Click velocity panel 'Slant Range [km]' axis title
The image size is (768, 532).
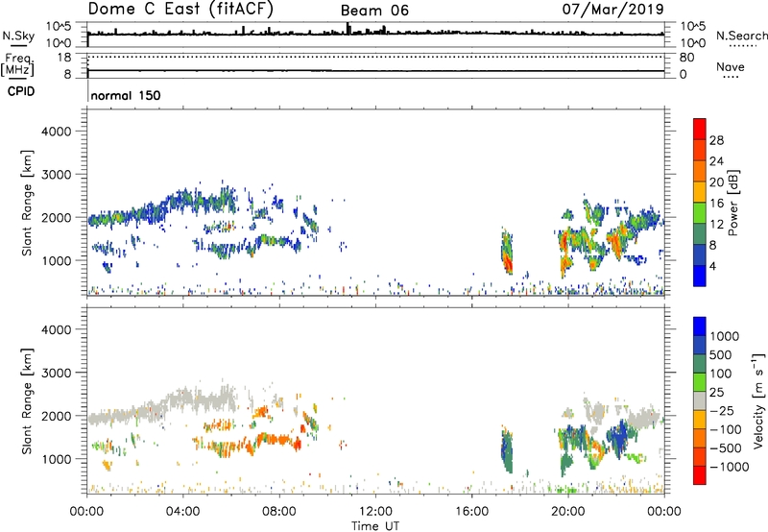click(27, 401)
